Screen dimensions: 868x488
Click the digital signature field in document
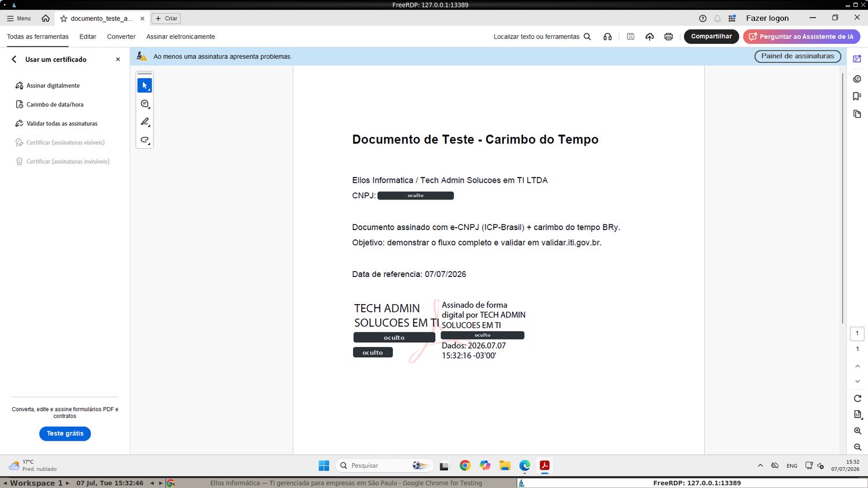click(440, 330)
